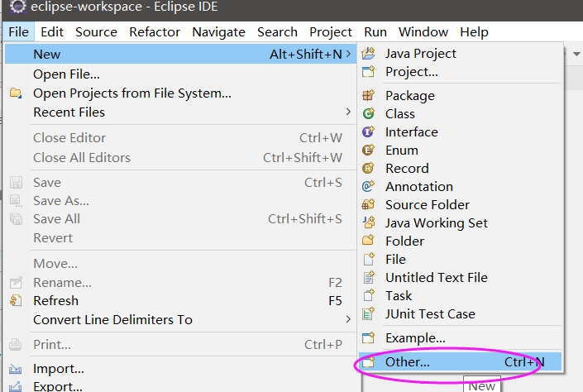This screenshot has height=392, width=583.
Task: Click the new File icon
Action: click(x=369, y=259)
